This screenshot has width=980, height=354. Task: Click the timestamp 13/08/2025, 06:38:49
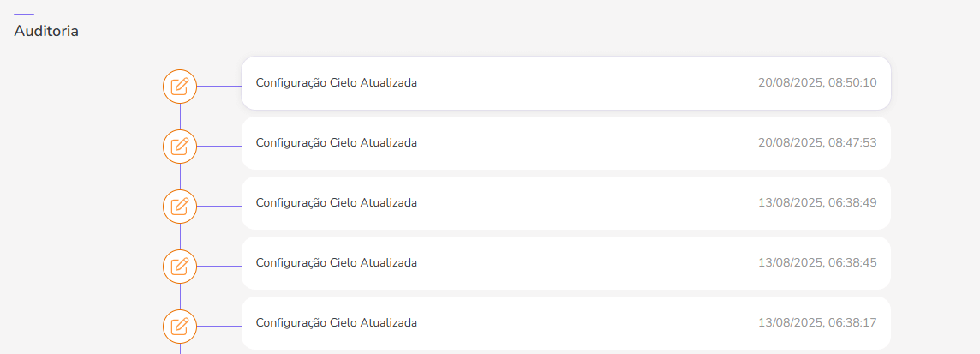click(x=817, y=203)
